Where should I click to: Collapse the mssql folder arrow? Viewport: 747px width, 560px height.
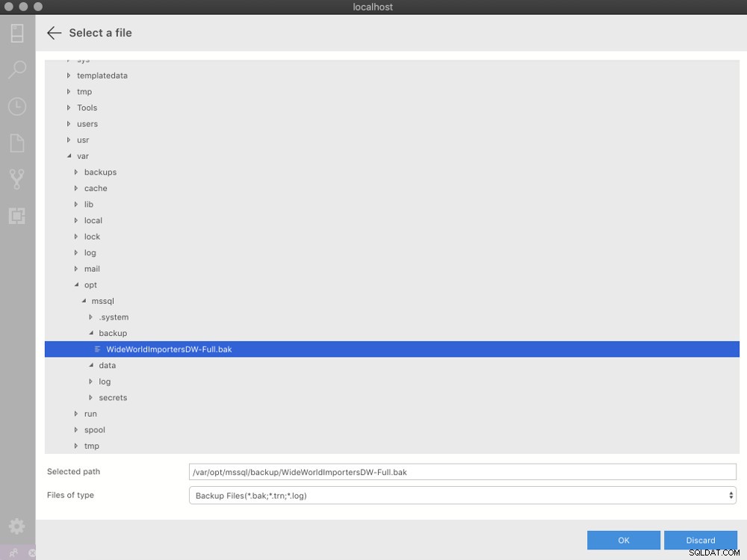(84, 301)
